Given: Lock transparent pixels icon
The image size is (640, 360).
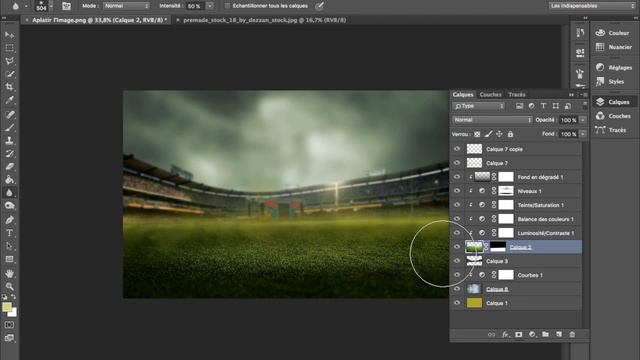Looking at the screenshot, I should tap(477, 134).
